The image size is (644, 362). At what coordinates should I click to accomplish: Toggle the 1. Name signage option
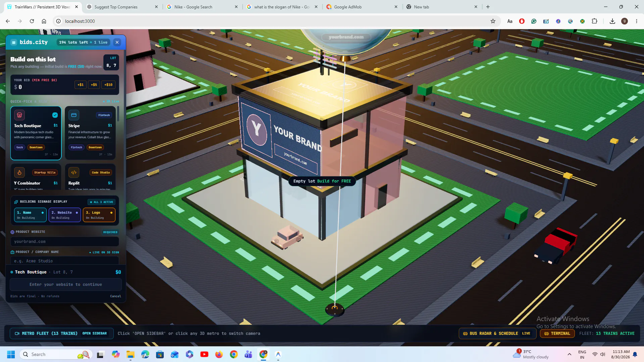30,215
